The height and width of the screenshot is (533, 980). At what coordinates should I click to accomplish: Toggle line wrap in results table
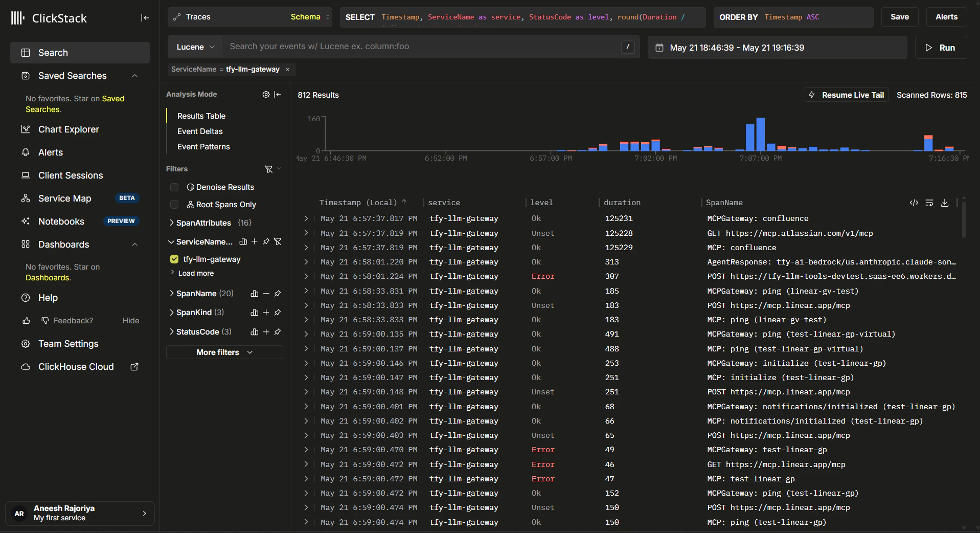click(x=929, y=203)
